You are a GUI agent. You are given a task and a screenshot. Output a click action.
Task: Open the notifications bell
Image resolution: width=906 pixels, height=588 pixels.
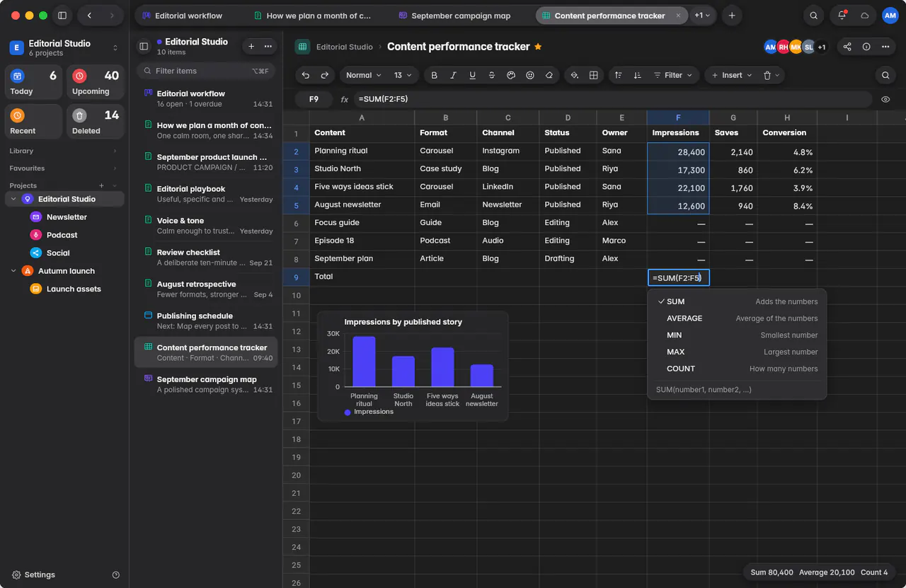[x=842, y=16]
